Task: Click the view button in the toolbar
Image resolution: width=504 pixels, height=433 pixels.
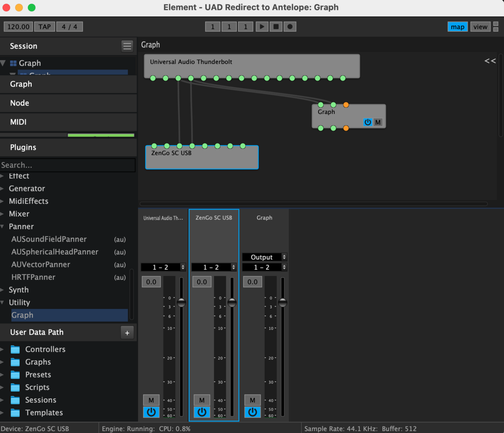Action: click(480, 27)
